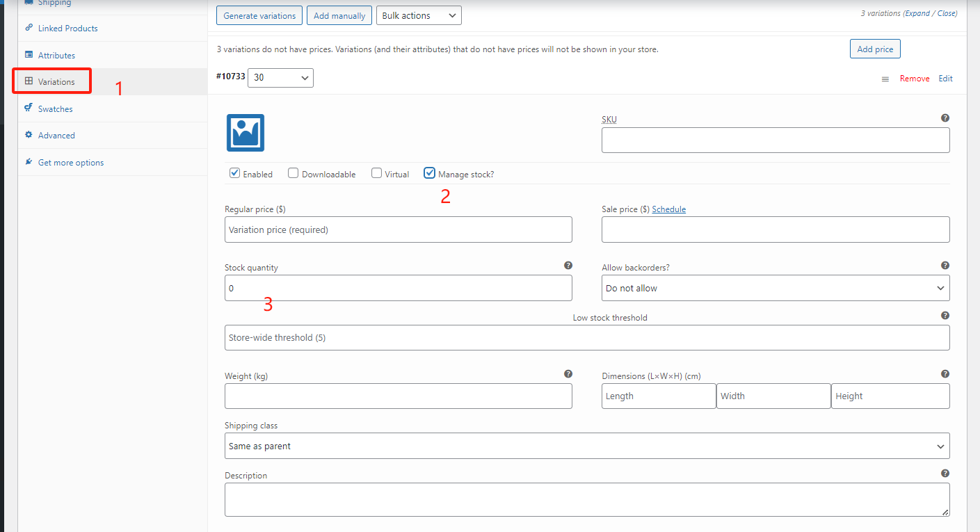
Task: Click the Weight help tooltip icon
Action: point(568,374)
